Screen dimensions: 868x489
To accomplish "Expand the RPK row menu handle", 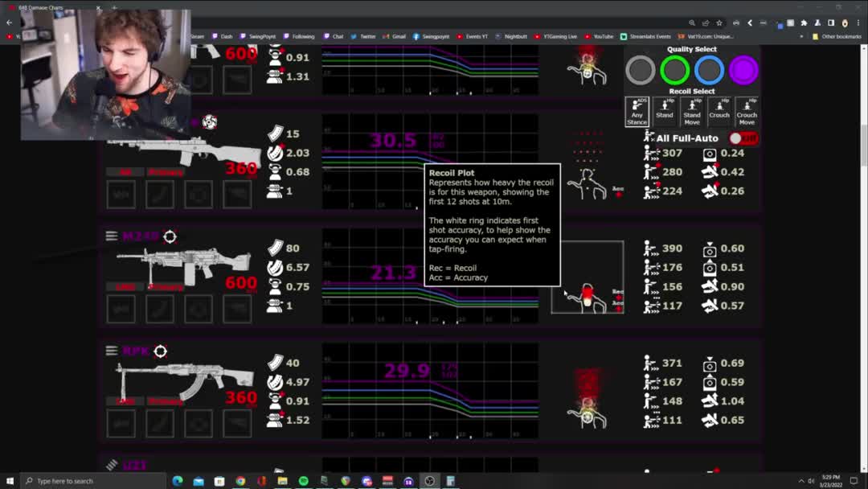I will 112,351.
